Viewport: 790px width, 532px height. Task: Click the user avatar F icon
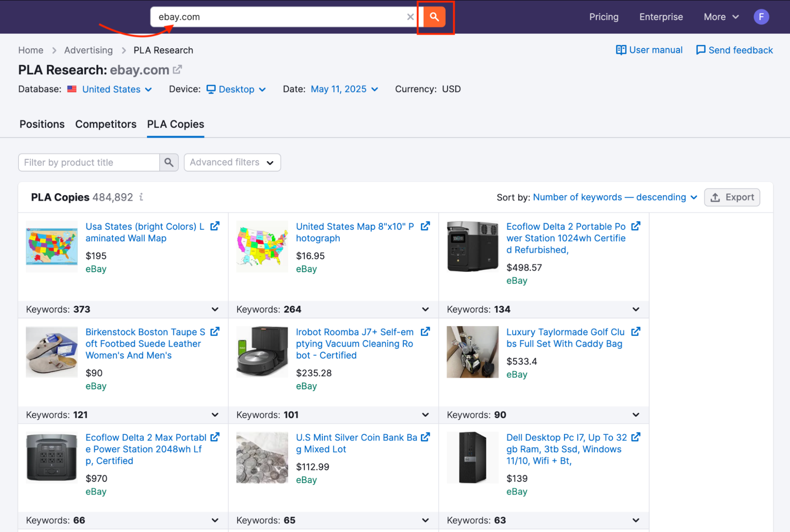click(x=761, y=17)
